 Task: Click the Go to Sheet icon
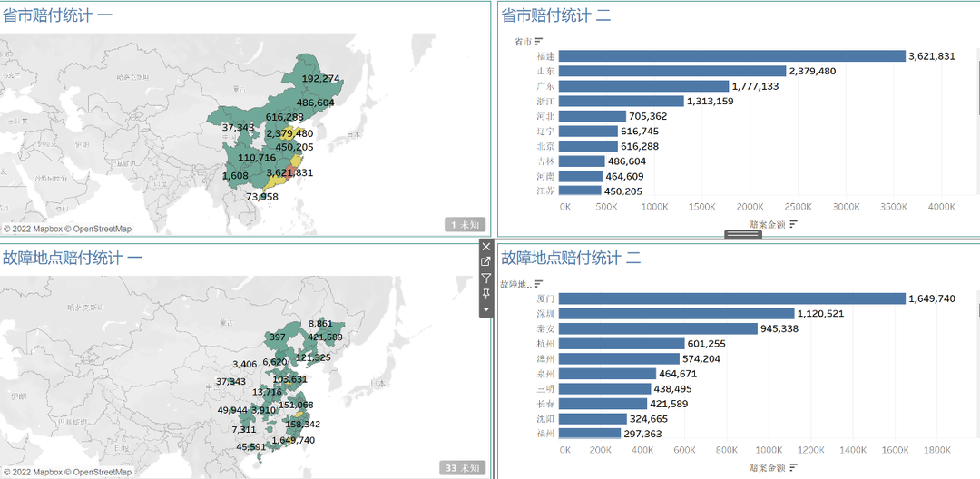coord(486,262)
